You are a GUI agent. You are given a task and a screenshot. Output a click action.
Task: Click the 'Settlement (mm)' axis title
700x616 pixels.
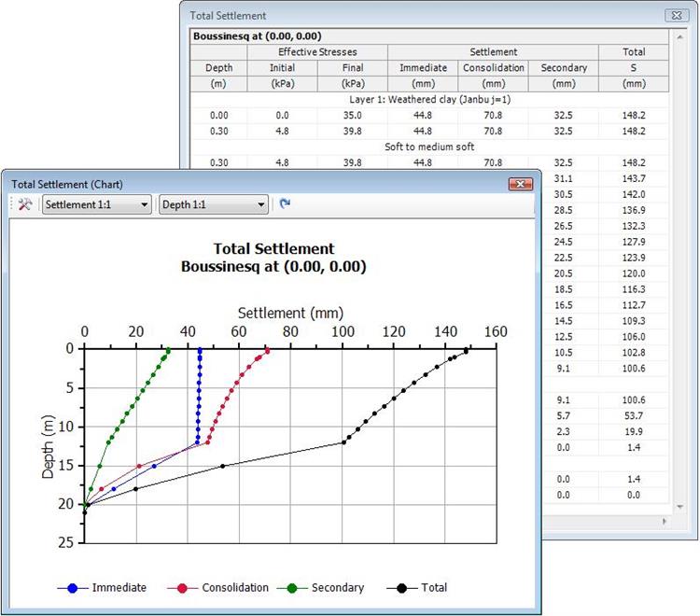click(x=290, y=313)
